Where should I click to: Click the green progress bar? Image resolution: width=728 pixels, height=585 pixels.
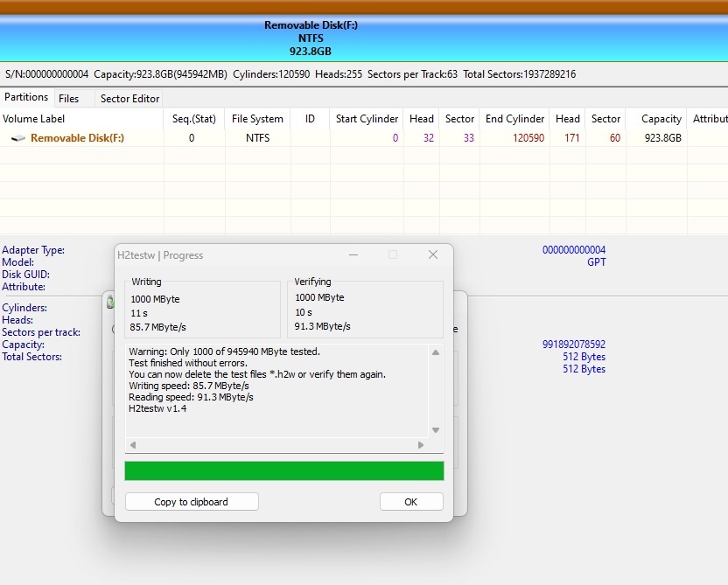click(283, 470)
